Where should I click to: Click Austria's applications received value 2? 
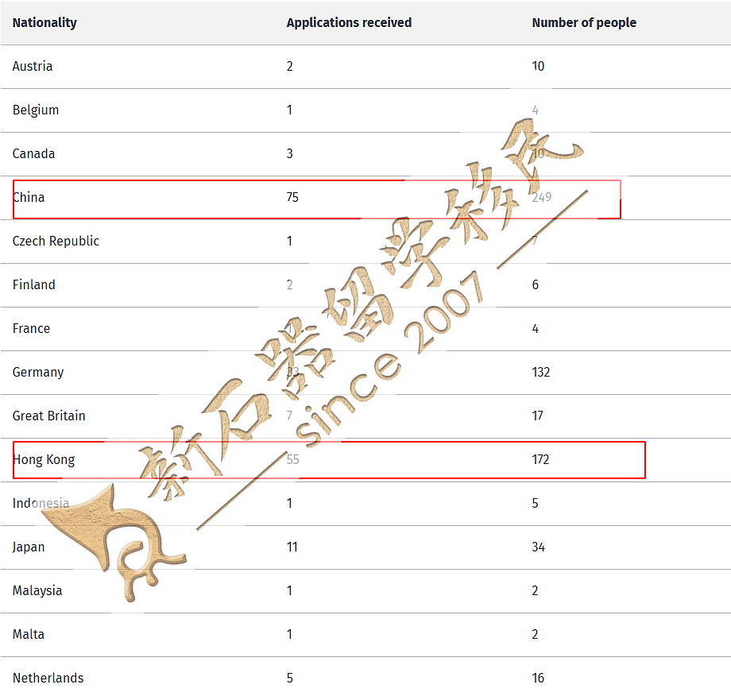(289, 66)
